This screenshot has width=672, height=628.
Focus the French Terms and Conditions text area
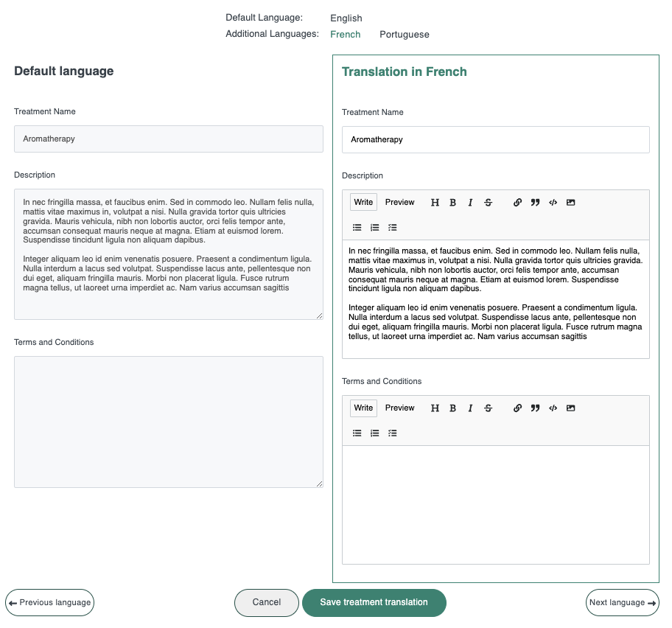(x=495, y=505)
